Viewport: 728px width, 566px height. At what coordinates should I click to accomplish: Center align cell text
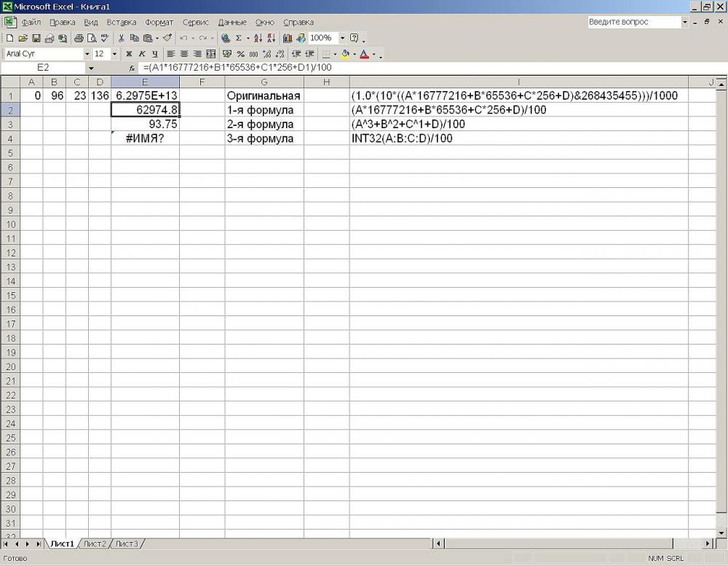184,54
